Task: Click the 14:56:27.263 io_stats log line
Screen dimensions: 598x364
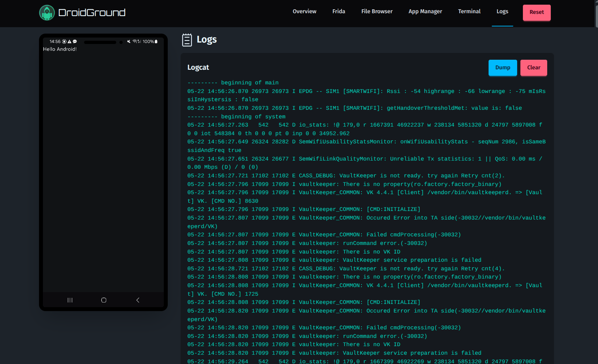Action: 365,129
